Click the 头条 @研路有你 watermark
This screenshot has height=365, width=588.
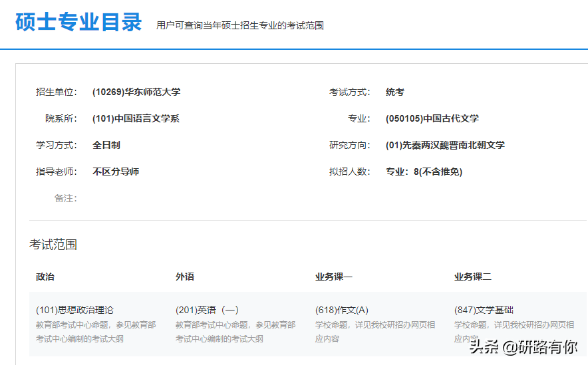523,346
